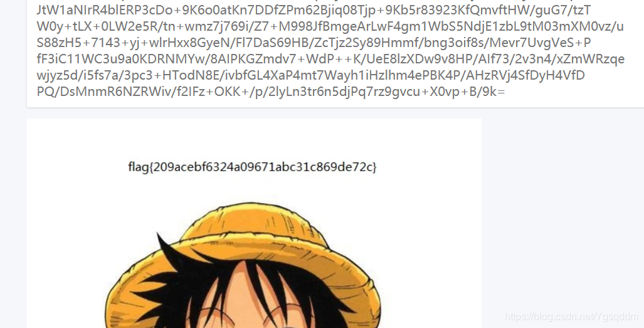Open the blog.csdn.net watermark link
The height and width of the screenshot is (328, 644).
[x=571, y=317]
